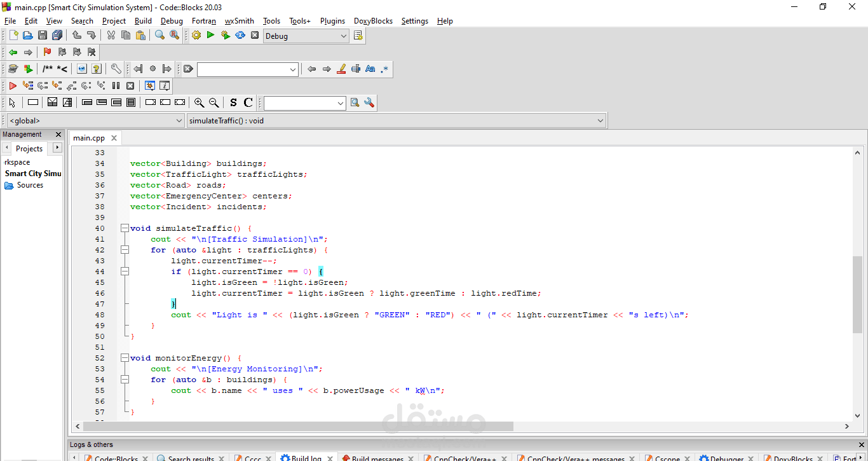Click the editor vertical scrollbar thumb
This screenshot has width=868, height=461.
click(858, 294)
